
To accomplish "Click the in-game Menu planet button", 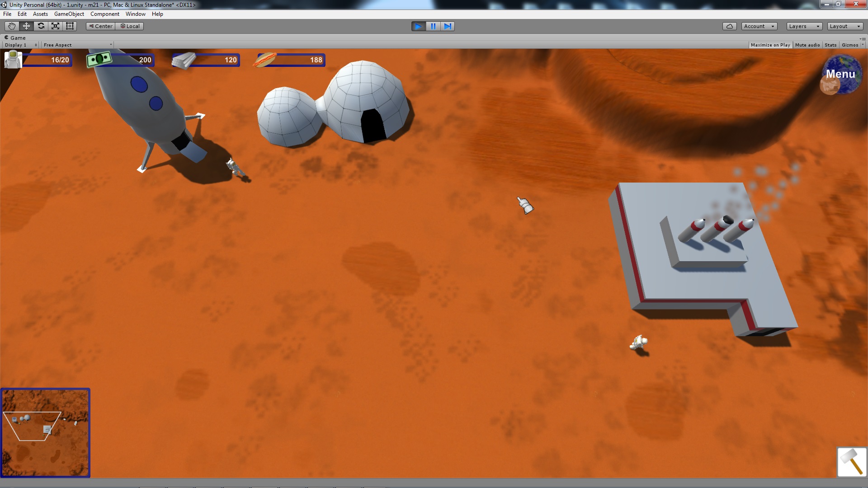I will (x=841, y=75).
